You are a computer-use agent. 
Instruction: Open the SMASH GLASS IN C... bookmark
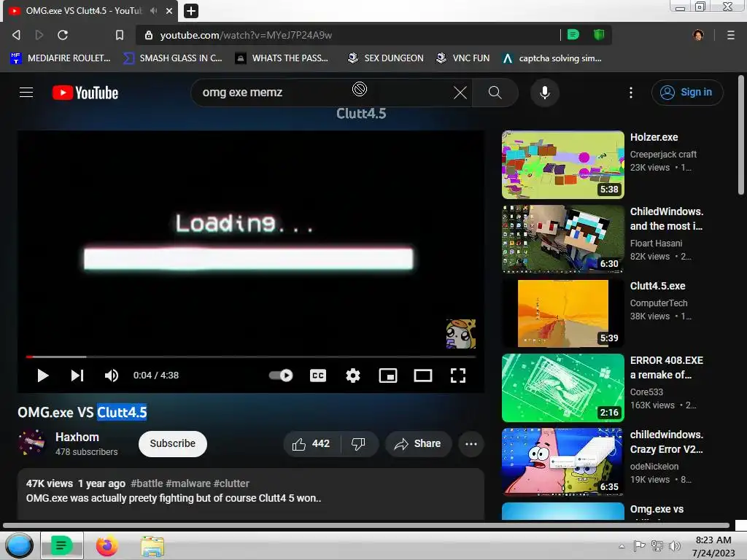[x=173, y=58]
